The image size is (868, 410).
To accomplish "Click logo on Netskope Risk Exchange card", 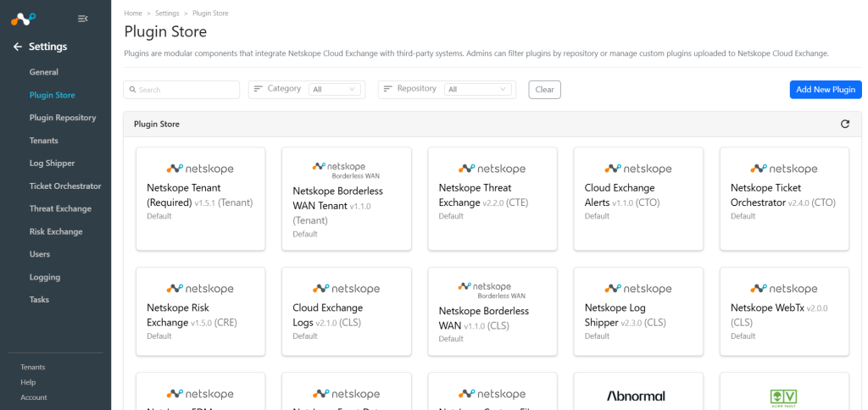I will pos(200,289).
